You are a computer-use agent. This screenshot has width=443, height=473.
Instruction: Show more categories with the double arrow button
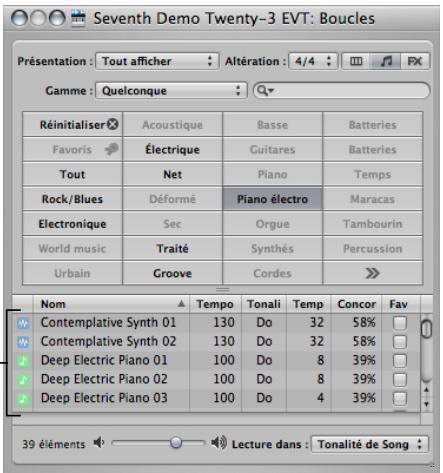pyautogui.click(x=372, y=273)
